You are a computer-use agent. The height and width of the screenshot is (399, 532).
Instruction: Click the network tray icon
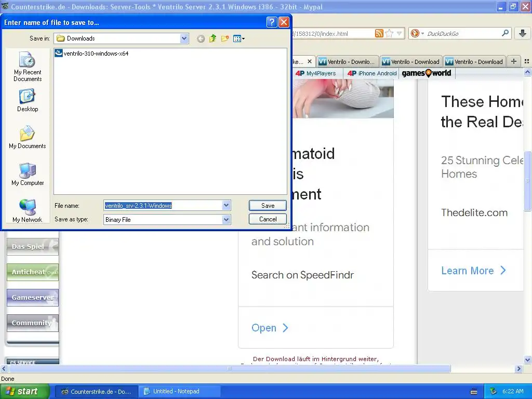coord(494,392)
